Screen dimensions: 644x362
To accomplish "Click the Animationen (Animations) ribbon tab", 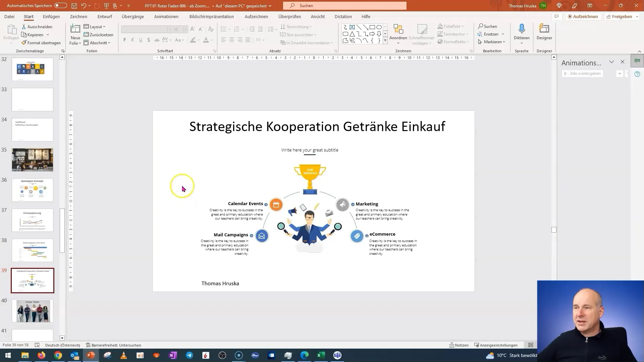I will [x=167, y=16].
